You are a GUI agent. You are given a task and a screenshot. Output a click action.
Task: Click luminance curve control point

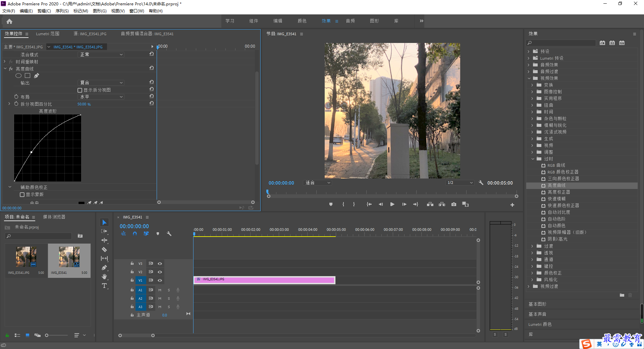(x=31, y=152)
